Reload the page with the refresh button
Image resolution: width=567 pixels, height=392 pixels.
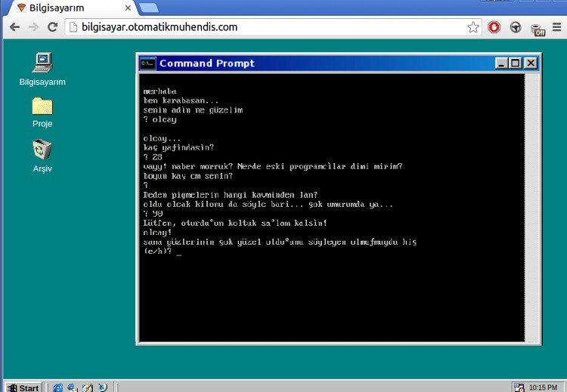[52, 27]
